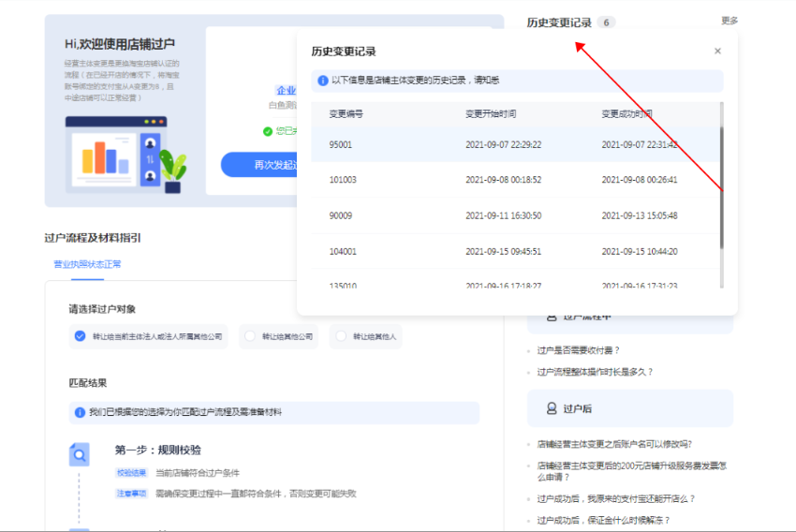Click the 变更编号 column header
The width and height of the screenshot is (796, 532).
coord(346,113)
